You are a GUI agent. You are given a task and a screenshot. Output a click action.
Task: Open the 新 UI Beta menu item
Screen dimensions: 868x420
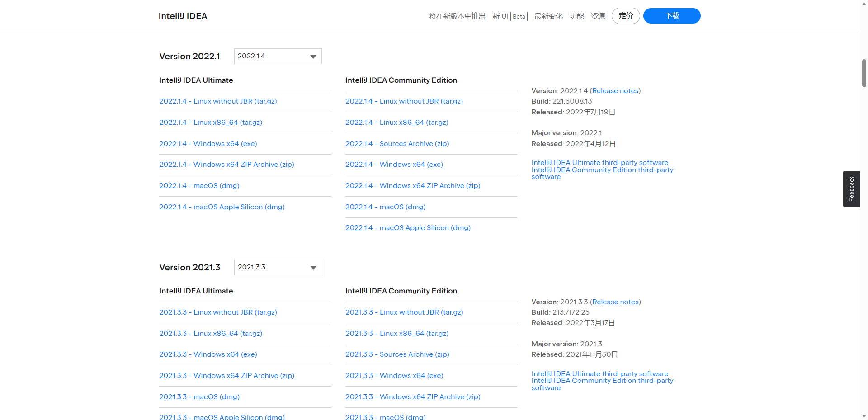click(x=510, y=16)
